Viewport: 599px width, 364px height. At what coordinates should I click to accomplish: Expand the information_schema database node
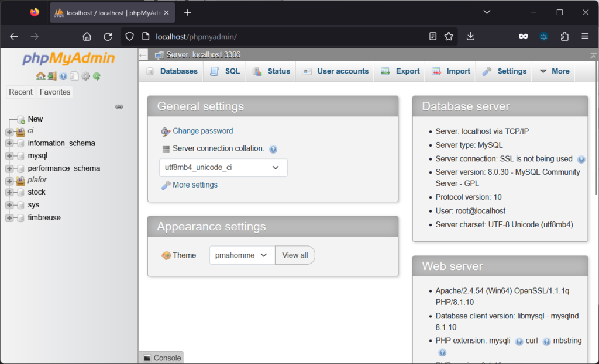pos(9,144)
